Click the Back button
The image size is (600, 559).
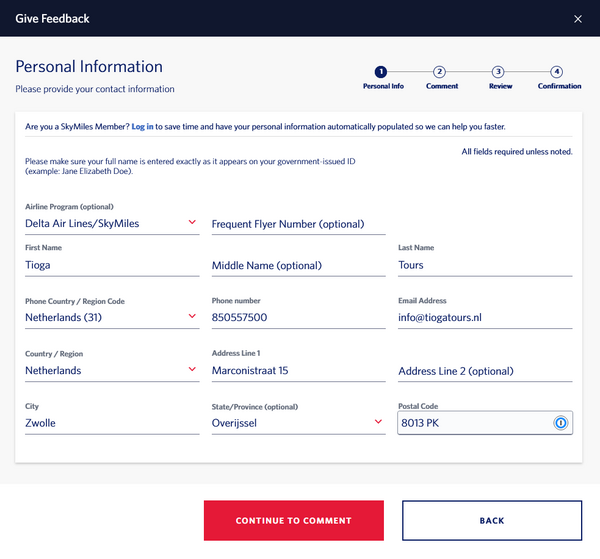(x=491, y=520)
